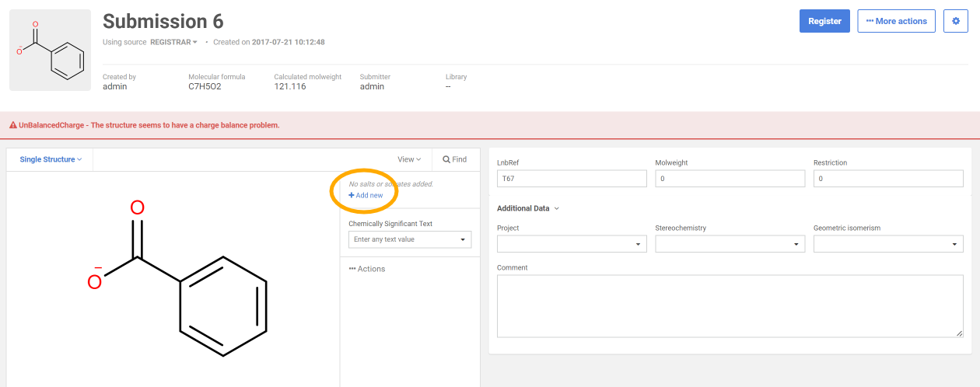Click the molecule thumbnail image
The image size is (980, 387).
[x=50, y=51]
